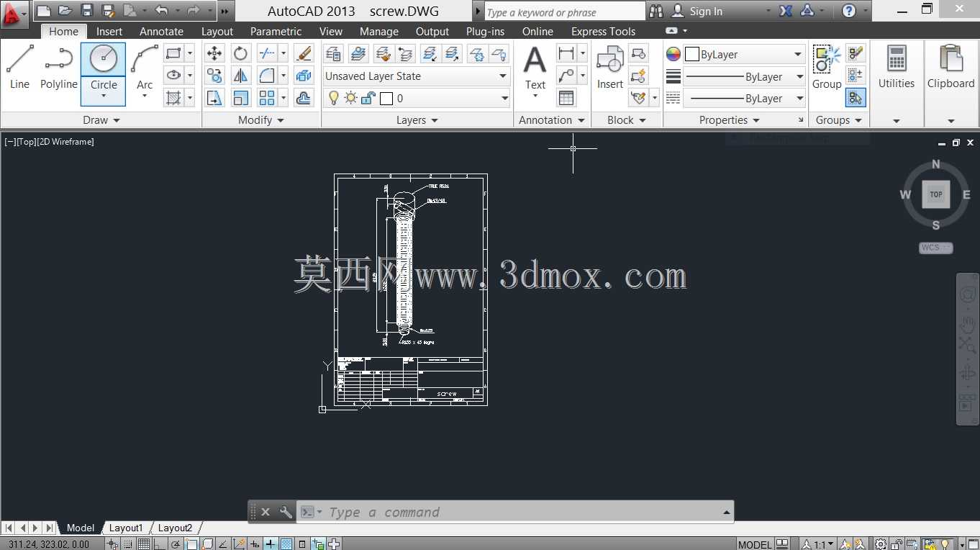Choose the Rectangle draw tool
The width and height of the screenshot is (980, 550).
(x=173, y=53)
